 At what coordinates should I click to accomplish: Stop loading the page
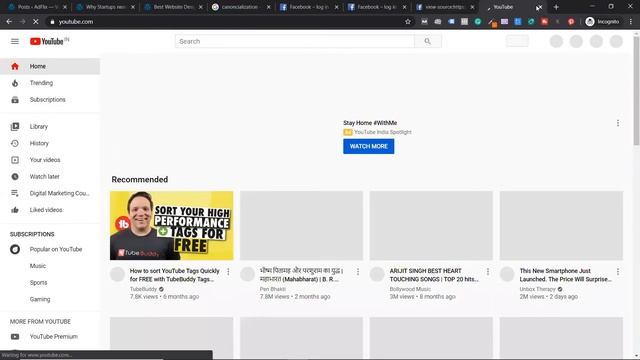point(36,22)
